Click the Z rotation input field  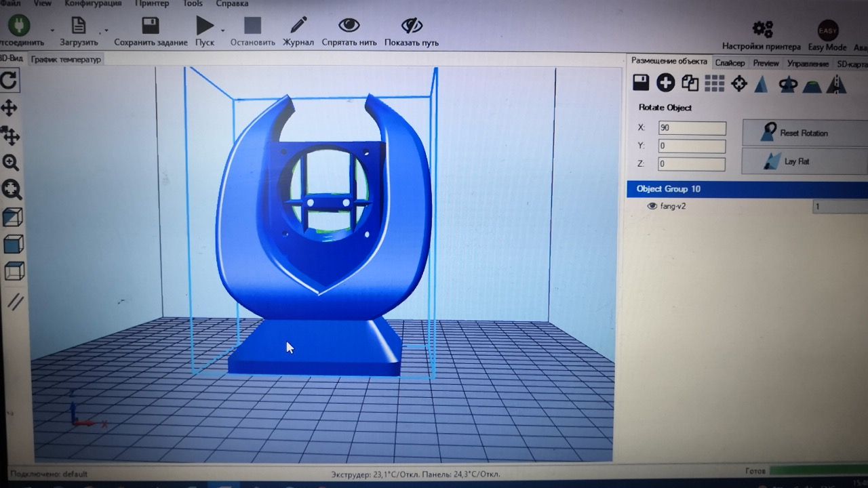pos(692,163)
